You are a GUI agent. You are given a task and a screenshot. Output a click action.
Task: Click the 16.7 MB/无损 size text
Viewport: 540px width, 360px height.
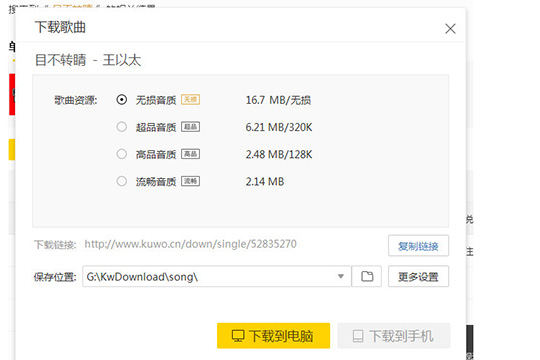278,100
